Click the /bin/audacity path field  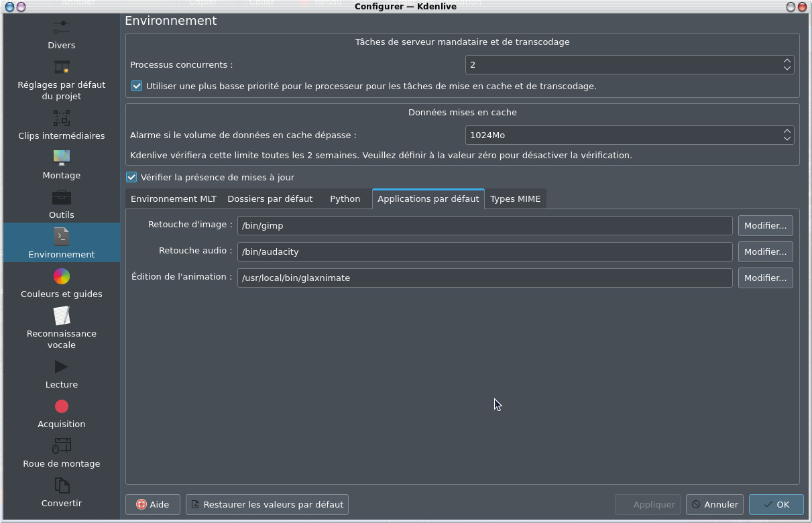pos(485,251)
